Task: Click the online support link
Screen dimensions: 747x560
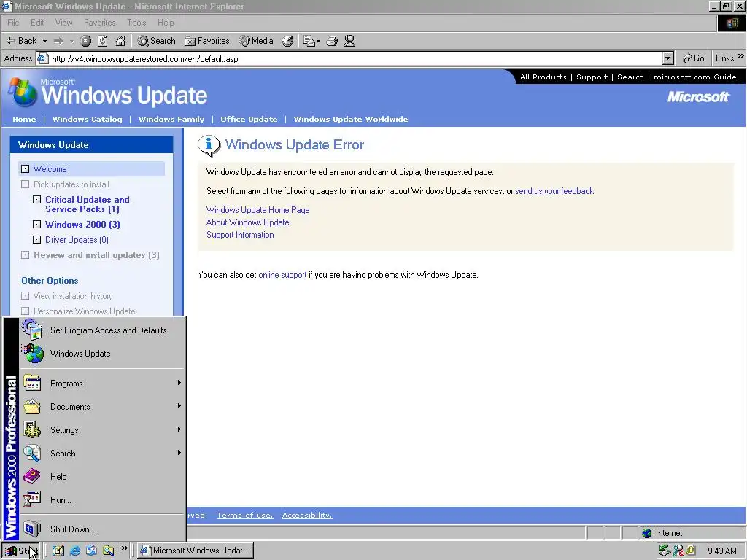Action: coord(282,275)
